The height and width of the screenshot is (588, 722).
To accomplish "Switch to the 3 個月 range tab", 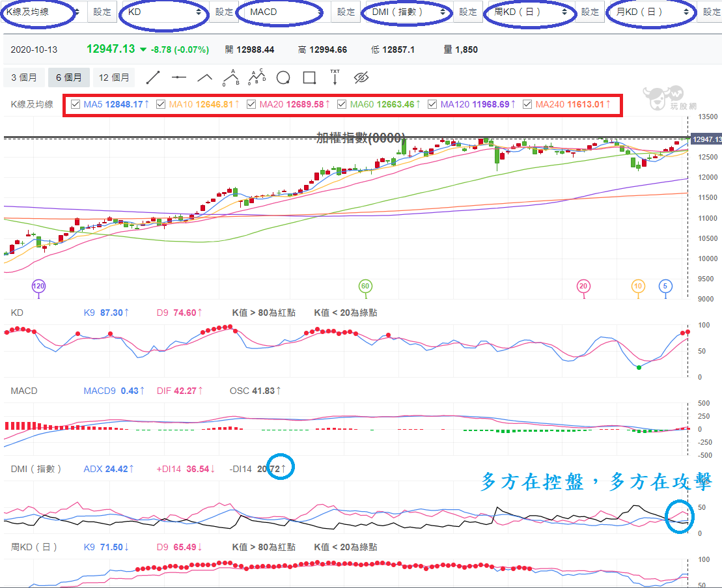I will (24, 77).
